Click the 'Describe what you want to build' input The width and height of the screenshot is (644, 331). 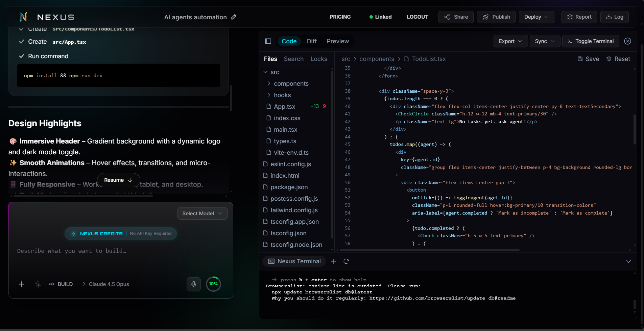[101, 251]
